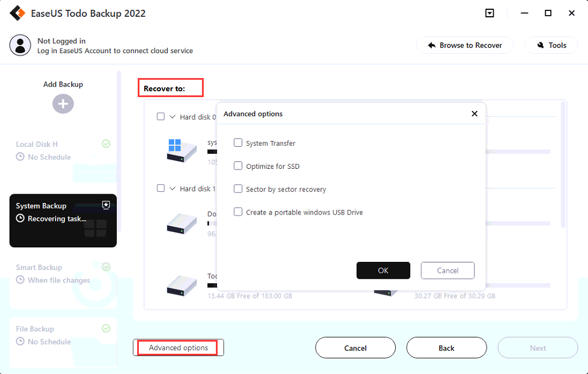Click the clock icon under File Backup
588x374 pixels.
(x=20, y=342)
